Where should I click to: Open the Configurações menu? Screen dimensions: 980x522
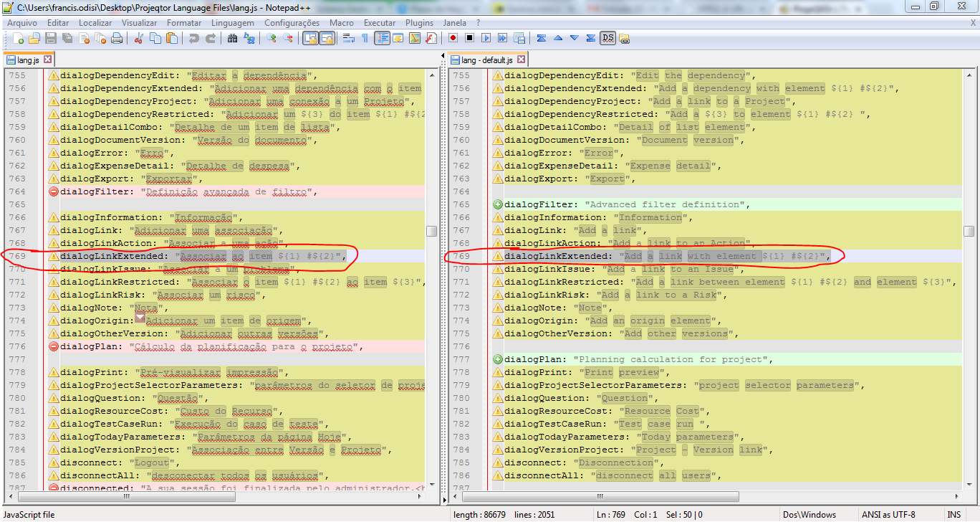tap(292, 23)
